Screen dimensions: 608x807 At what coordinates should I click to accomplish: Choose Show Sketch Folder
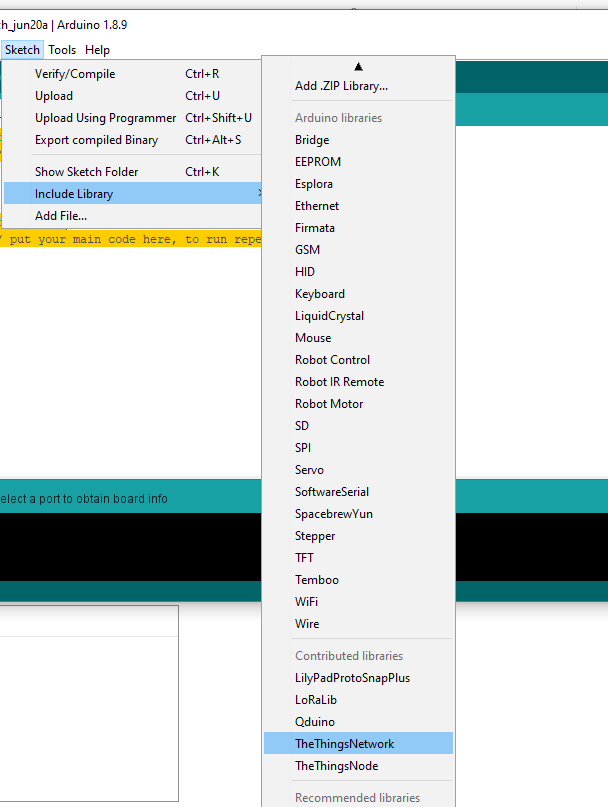(133, 171)
